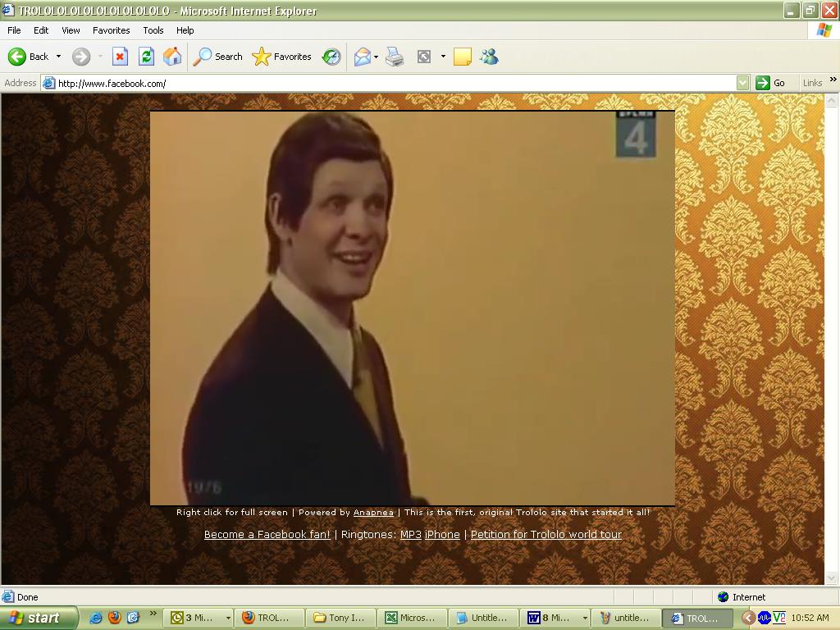
Task: Open the View menu
Action: pos(71,30)
